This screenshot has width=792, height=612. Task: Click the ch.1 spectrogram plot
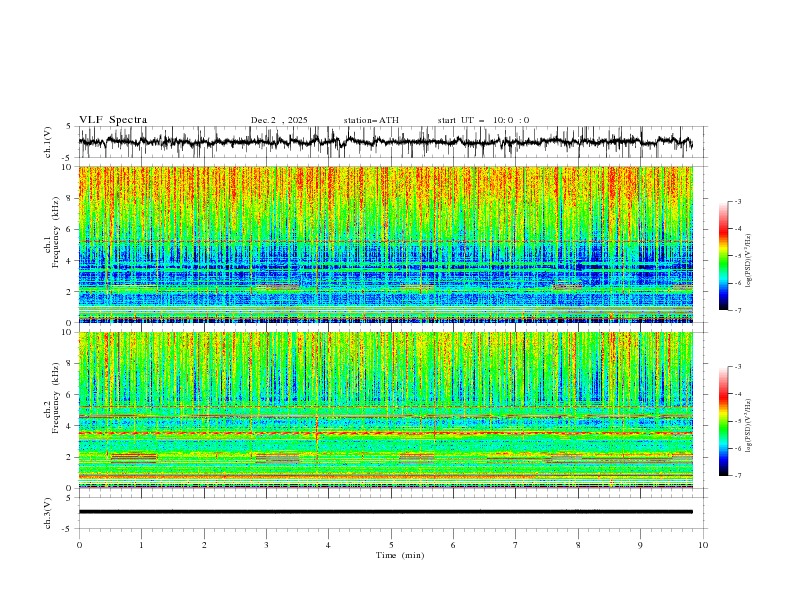click(385, 244)
